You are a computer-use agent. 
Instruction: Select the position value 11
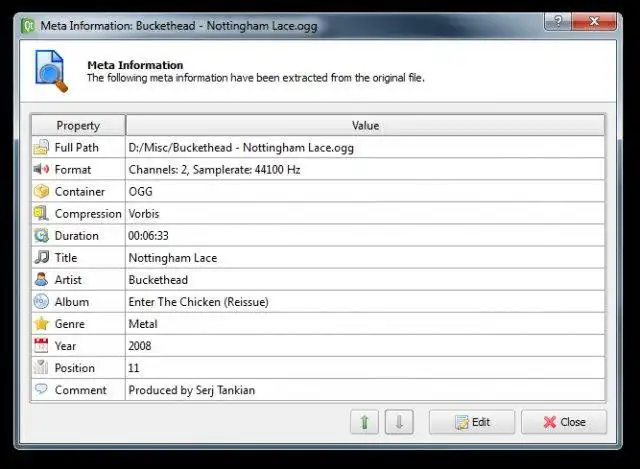(365, 368)
